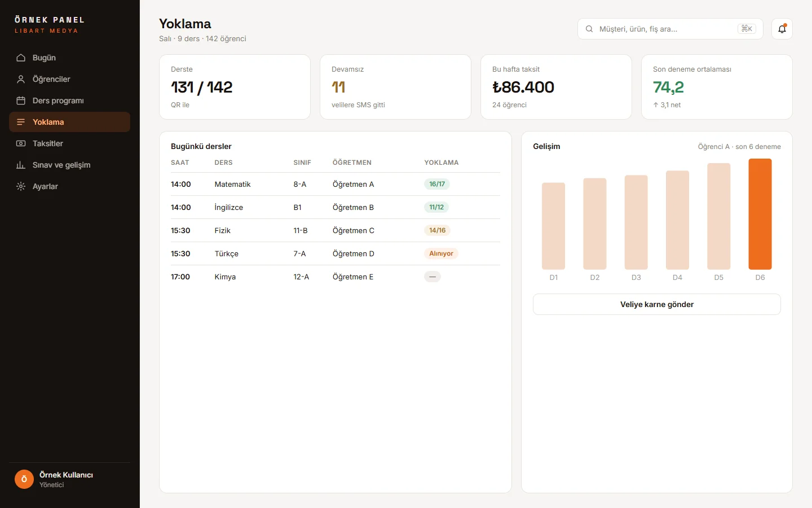Select the Matematik lesson name
Viewport: 812px width, 508px height.
click(x=232, y=184)
